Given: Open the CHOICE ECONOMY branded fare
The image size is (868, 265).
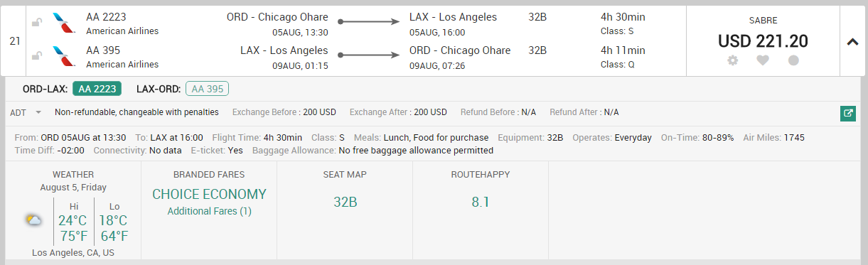Looking at the screenshot, I should [x=209, y=195].
